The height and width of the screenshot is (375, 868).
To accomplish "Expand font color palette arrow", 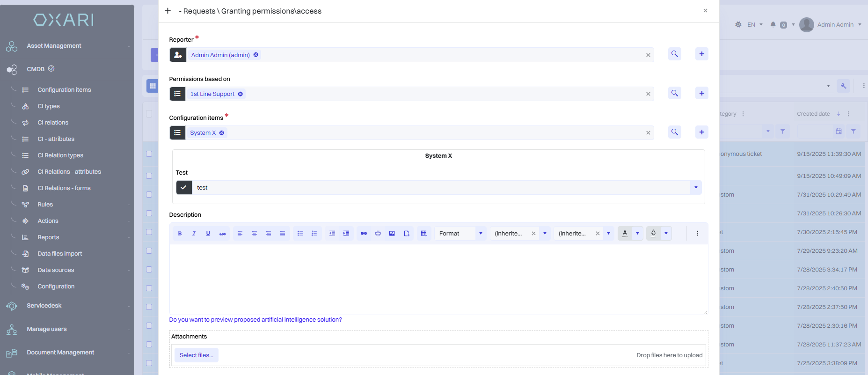I will 637,234.
